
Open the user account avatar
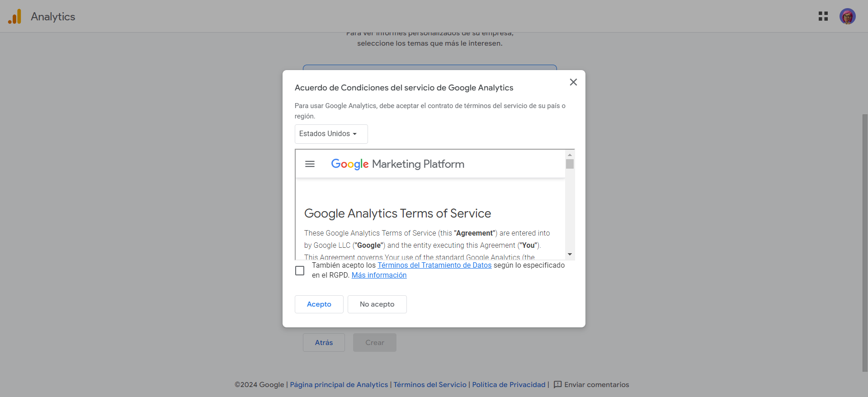click(x=847, y=16)
